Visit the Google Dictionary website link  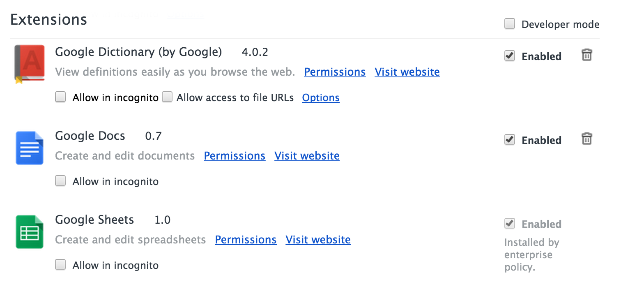pyautogui.click(x=407, y=72)
